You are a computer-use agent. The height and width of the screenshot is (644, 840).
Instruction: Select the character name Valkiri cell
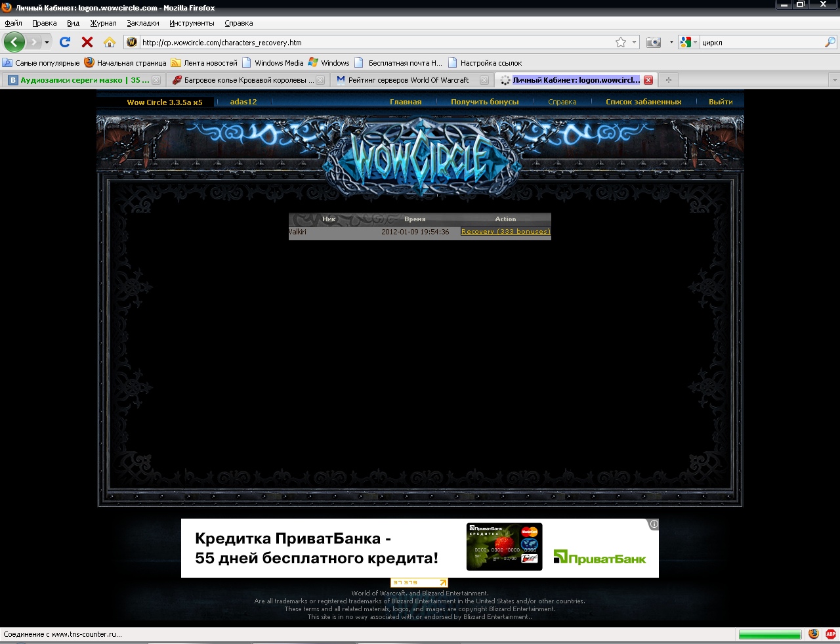[297, 232]
